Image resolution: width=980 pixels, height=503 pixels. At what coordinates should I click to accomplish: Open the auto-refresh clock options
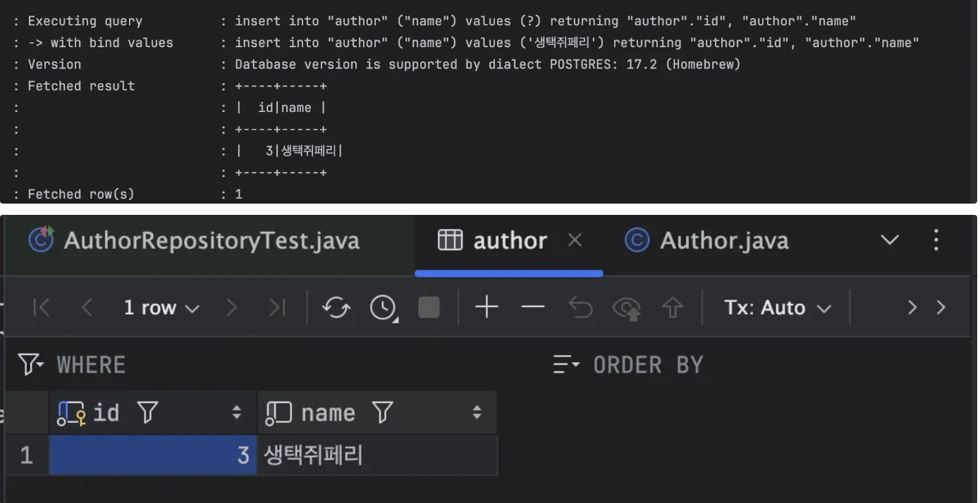pos(384,308)
